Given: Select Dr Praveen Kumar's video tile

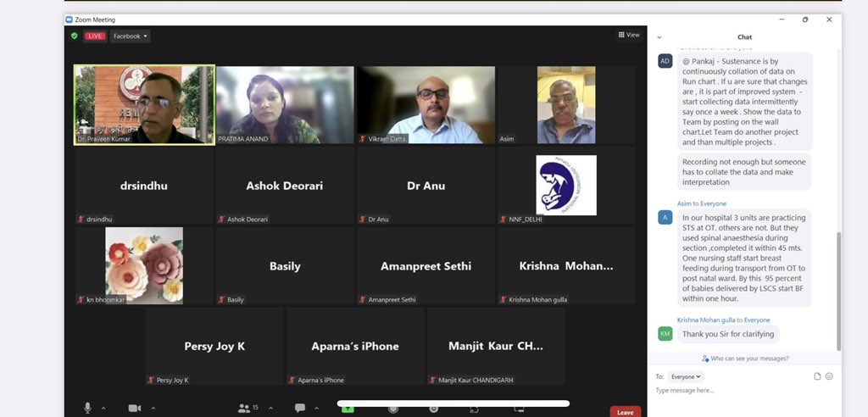Looking at the screenshot, I should click(x=144, y=104).
